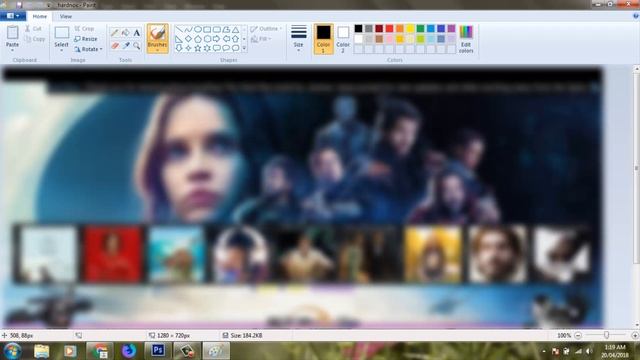Choose the Diamond shape
Image resolution: width=640 pixels, height=360 pixels.
click(x=188, y=39)
